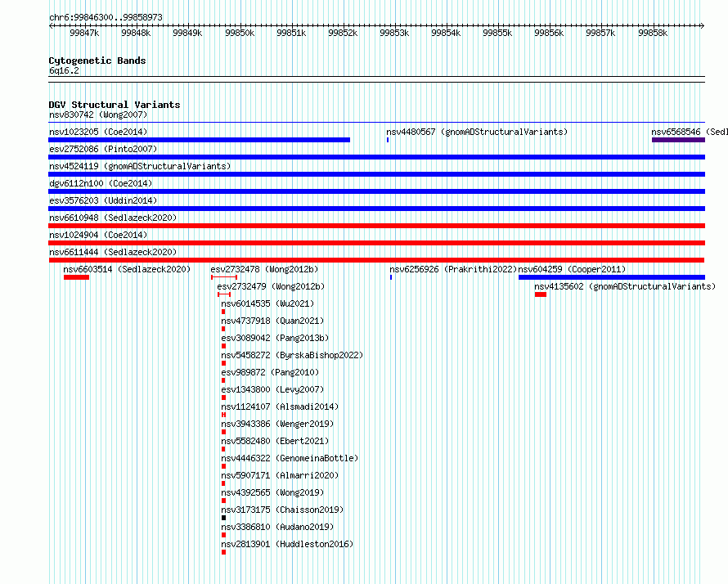This screenshot has width=728, height=584.
Task: Click ruler position 99856k
Action: pos(549,33)
